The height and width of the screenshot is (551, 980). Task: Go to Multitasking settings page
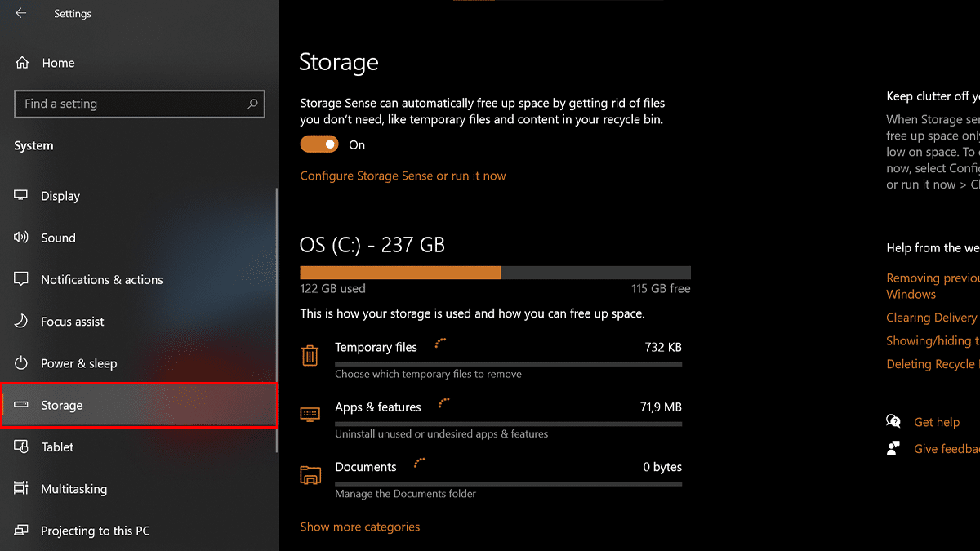coord(74,489)
